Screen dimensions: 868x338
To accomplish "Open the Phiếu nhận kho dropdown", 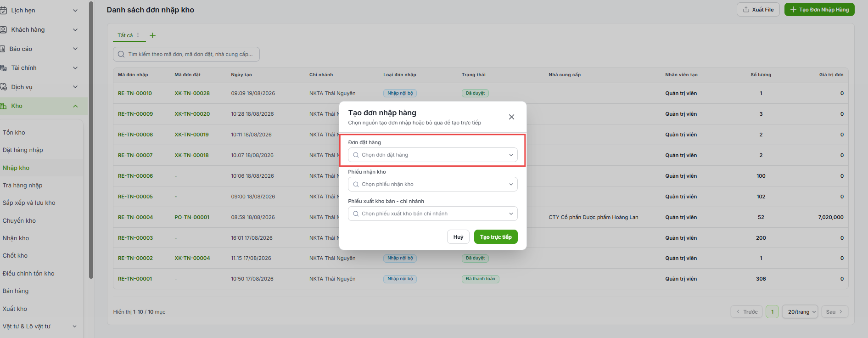I will coord(432,184).
